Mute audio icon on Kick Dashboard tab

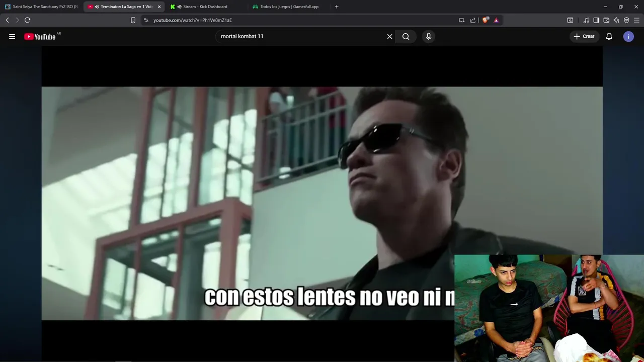(179, 7)
